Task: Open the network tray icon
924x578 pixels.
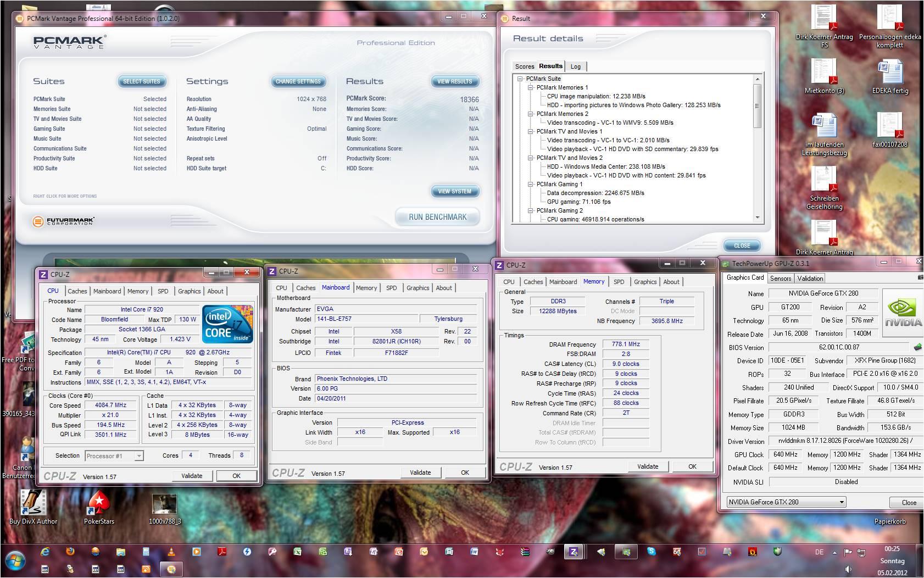Action: click(861, 553)
